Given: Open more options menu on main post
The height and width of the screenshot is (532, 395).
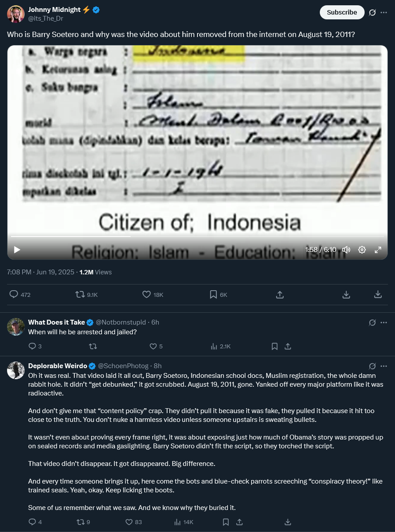Looking at the screenshot, I should click(384, 12).
